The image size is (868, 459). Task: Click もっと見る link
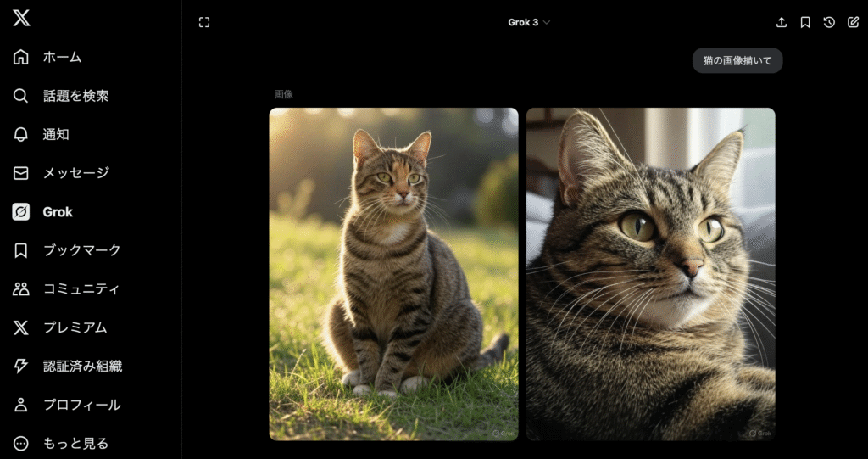coord(75,444)
